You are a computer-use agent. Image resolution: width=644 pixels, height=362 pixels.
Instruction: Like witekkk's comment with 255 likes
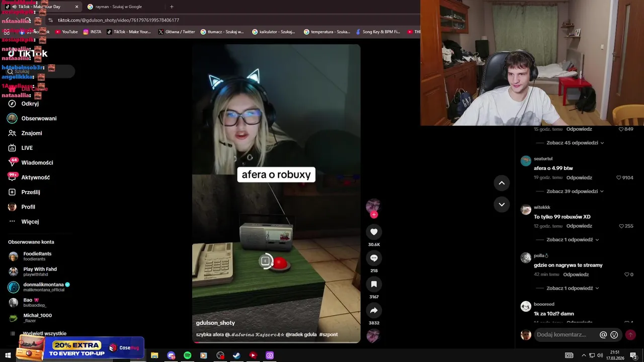pos(622,226)
